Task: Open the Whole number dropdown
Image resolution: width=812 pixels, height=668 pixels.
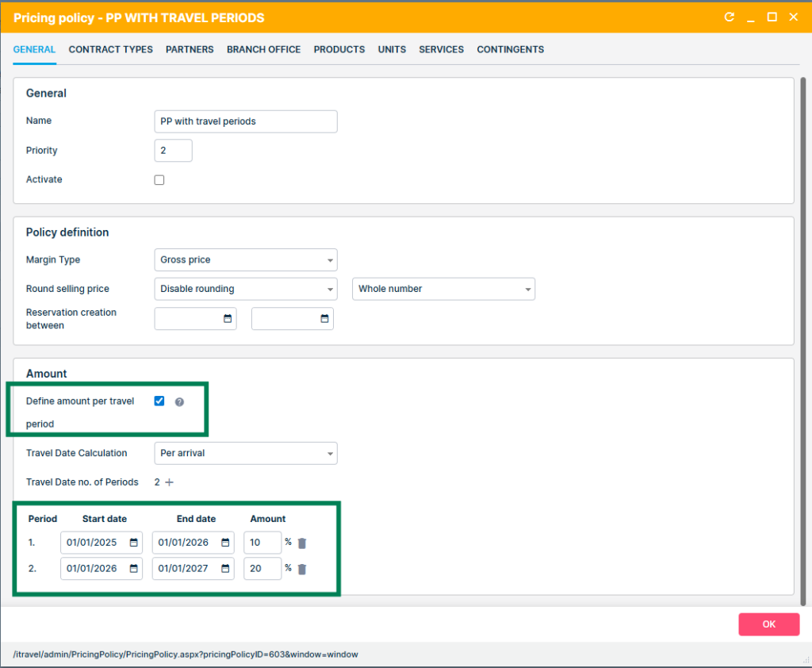Action: click(443, 289)
